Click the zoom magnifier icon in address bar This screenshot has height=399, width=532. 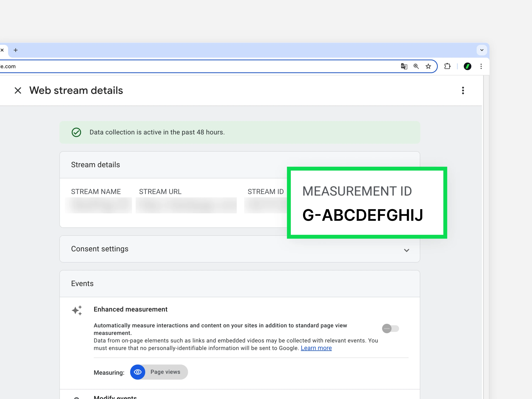coord(416,66)
